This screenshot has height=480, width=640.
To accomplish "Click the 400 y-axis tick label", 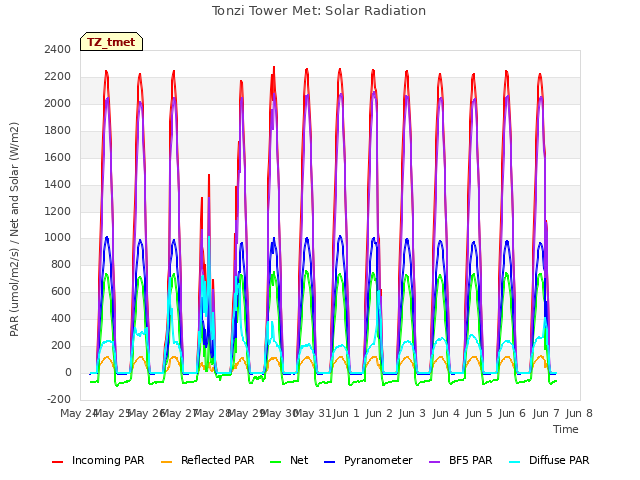I will click(x=61, y=319).
